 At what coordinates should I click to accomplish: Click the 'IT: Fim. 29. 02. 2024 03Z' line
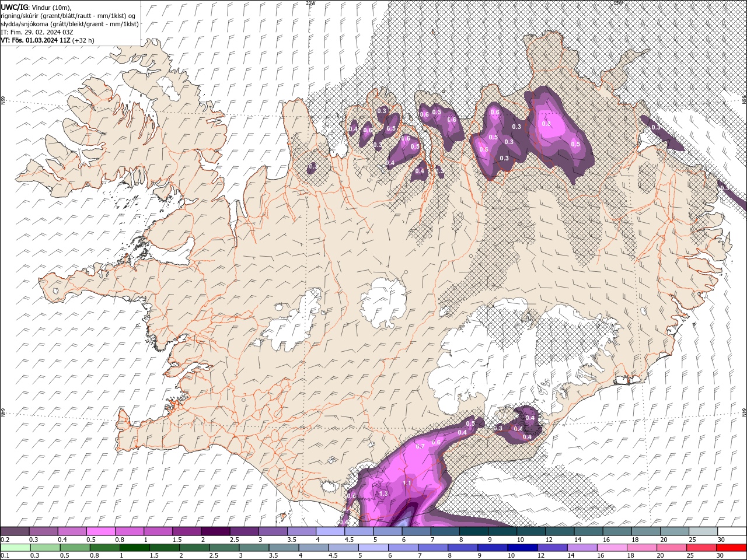tap(37, 32)
